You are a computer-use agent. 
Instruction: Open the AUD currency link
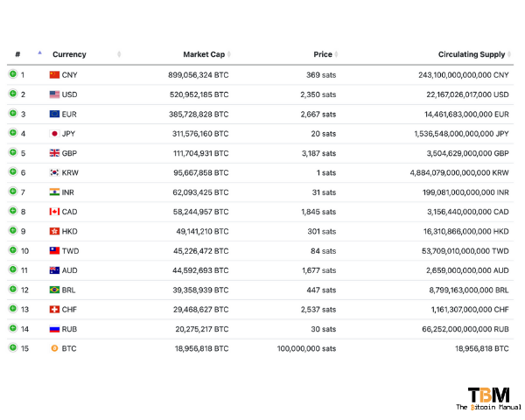click(69, 270)
